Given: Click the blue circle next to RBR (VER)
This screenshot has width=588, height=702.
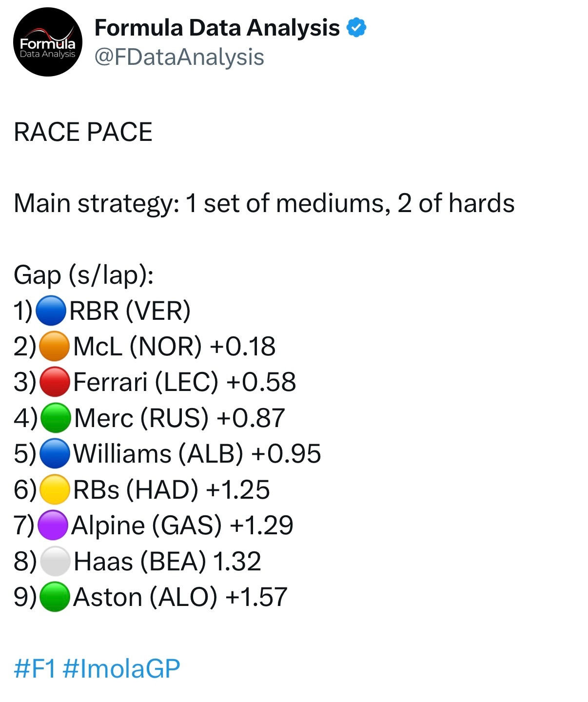Looking at the screenshot, I should pos(51,311).
